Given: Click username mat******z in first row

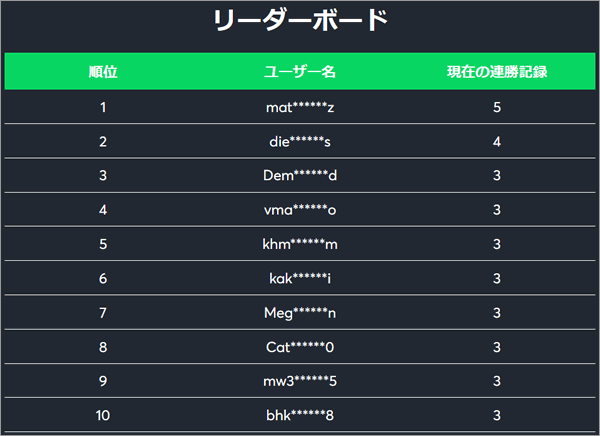Looking at the screenshot, I should coord(300,107).
